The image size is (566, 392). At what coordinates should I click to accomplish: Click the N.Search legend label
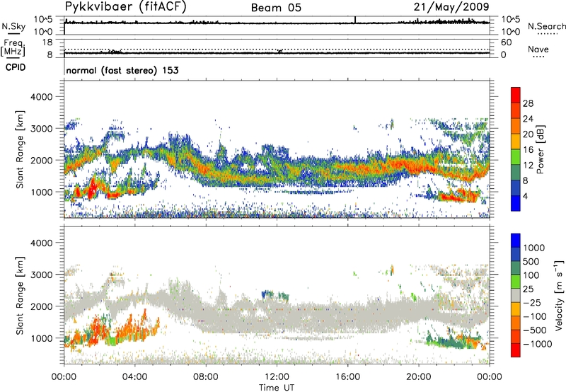pos(546,26)
